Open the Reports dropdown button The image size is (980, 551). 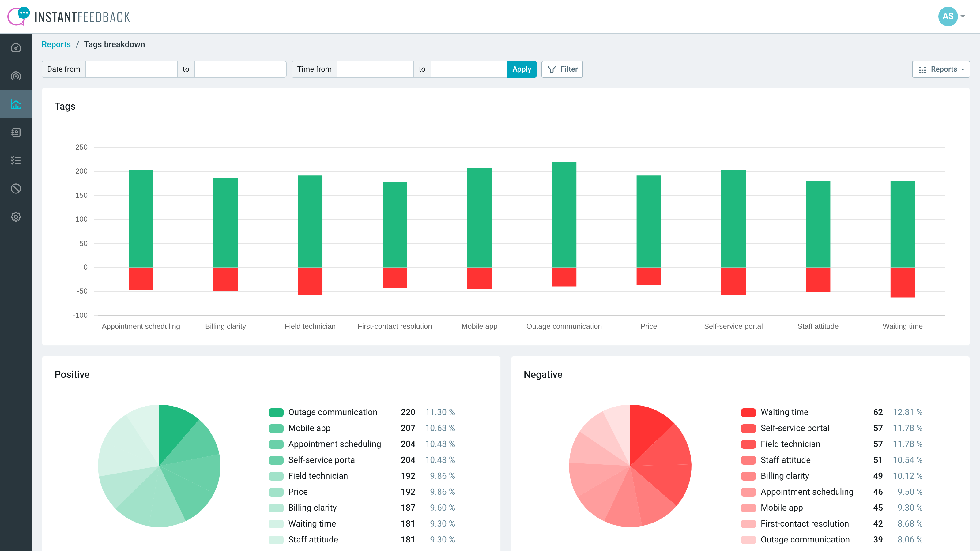click(941, 69)
